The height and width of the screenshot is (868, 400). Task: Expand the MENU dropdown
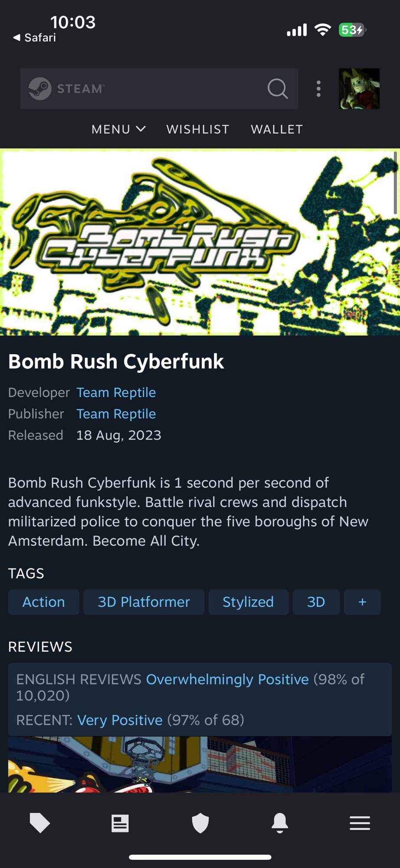point(118,129)
